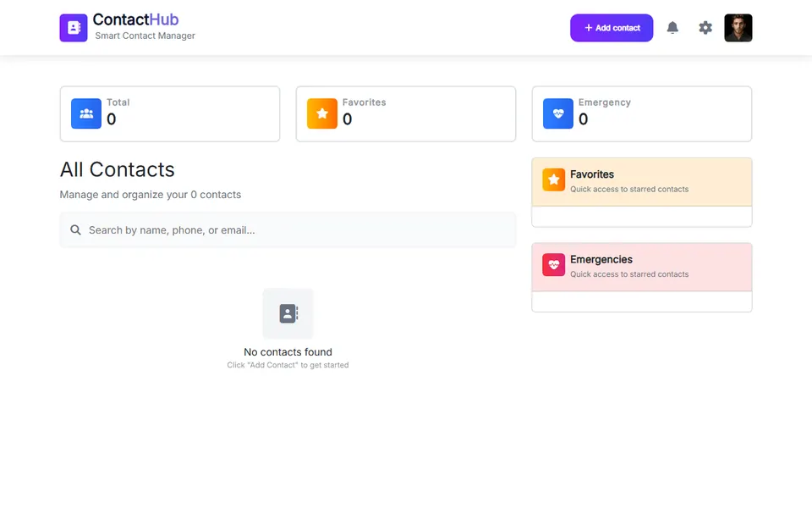Click the star icon in Favorites quick access panel

pos(553,179)
